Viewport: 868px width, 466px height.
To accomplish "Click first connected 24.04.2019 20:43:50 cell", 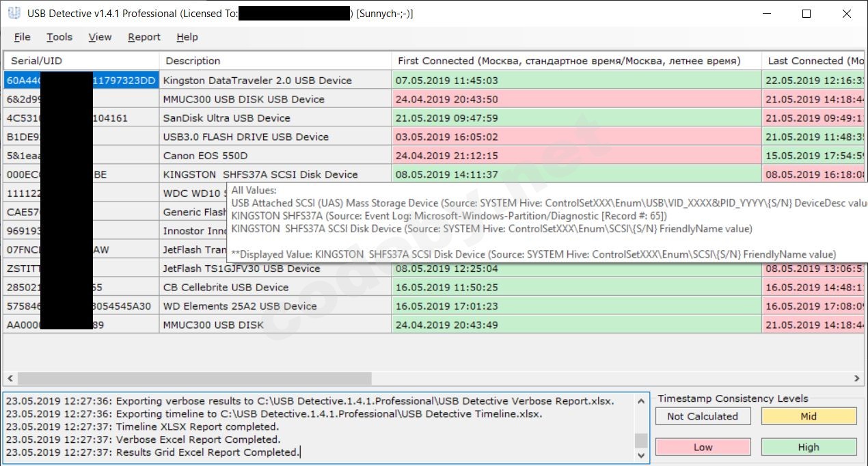I will (577, 99).
